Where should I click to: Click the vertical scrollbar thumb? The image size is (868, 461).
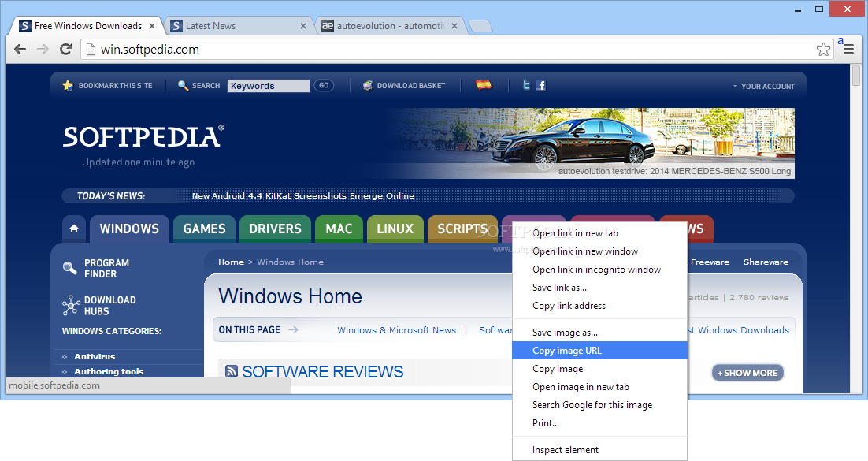coord(856,76)
